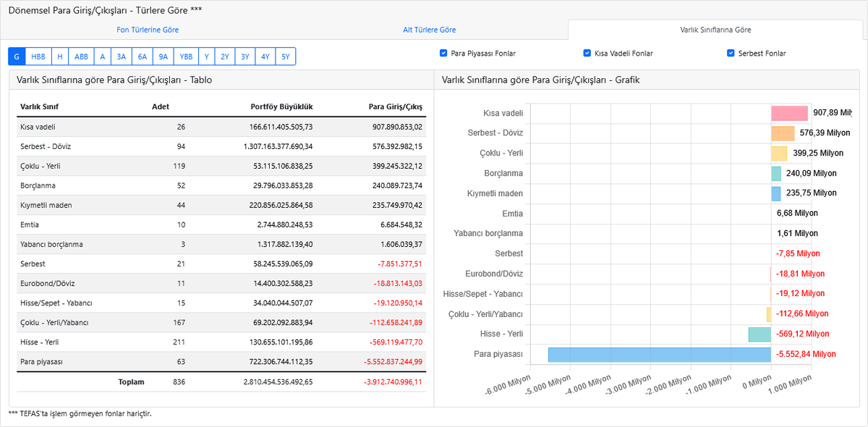Click the Emtia table cell
The width and height of the screenshot is (868, 427).
tap(29, 224)
